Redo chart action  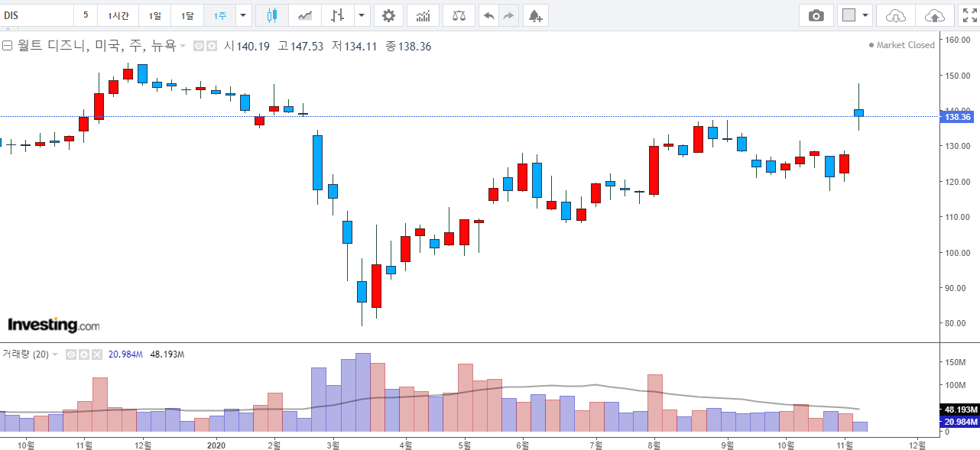click(x=509, y=15)
